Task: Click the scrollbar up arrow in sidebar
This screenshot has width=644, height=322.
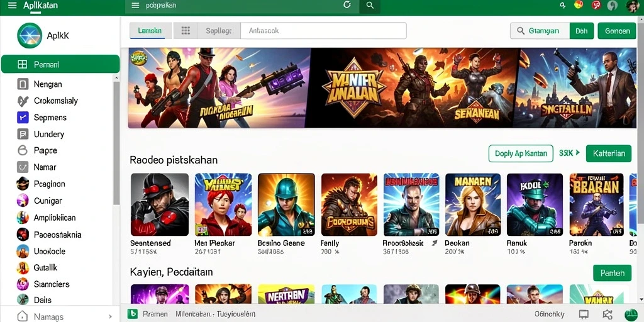Action: (116, 77)
